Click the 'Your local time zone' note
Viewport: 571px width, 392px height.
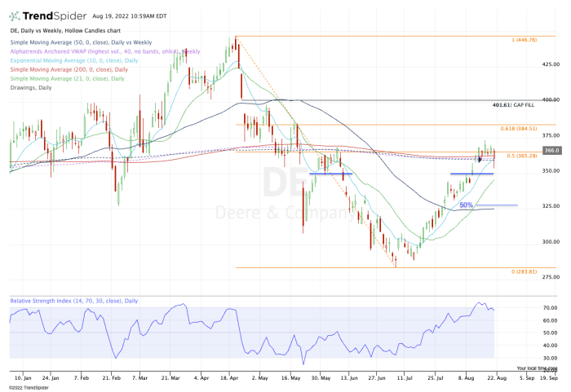click(x=537, y=368)
